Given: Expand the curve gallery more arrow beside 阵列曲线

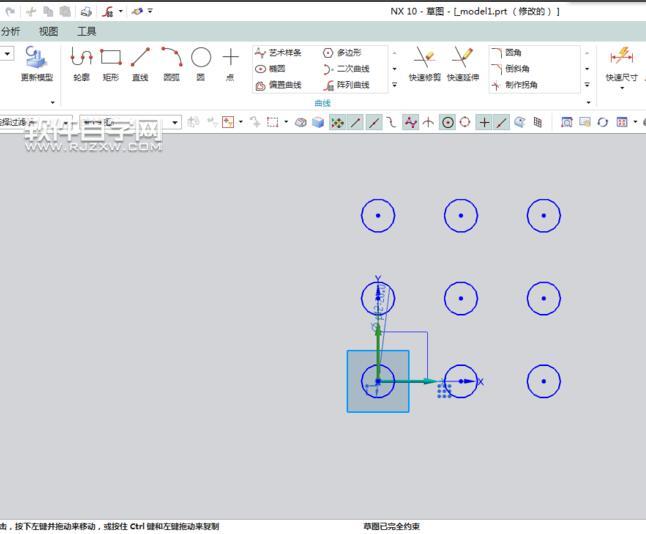Looking at the screenshot, I should 395,85.
